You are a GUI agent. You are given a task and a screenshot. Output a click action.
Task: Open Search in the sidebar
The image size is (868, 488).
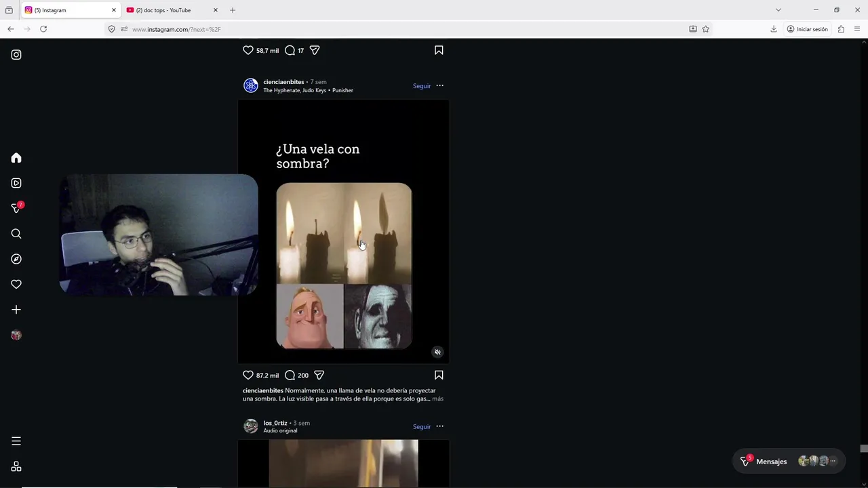point(16,234)
